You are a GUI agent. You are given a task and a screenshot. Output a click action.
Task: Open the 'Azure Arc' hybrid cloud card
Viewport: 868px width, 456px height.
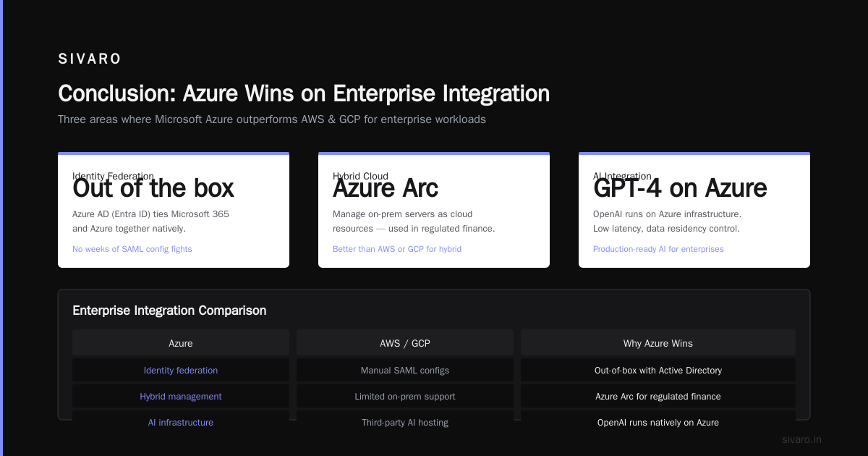point(434,210)
